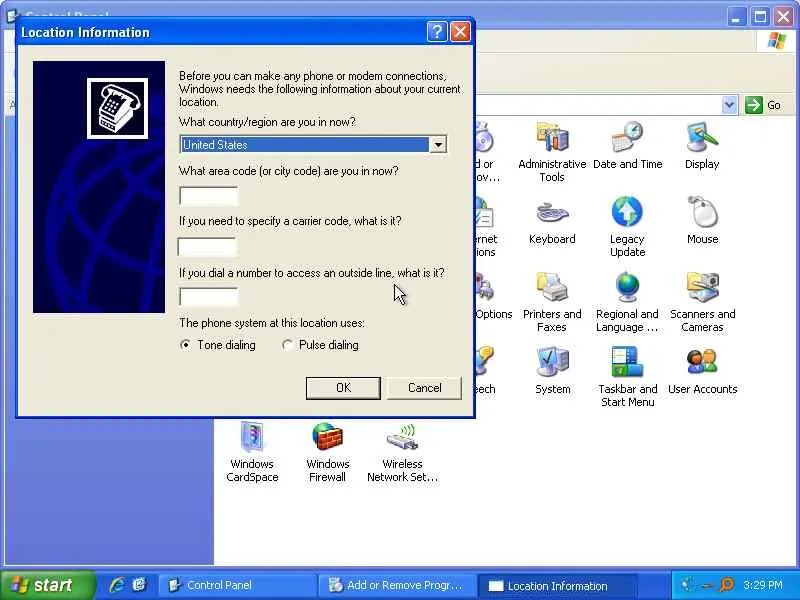Expand the country/region dropdown
Screen dimensions: 800x600
click(438, 145)
